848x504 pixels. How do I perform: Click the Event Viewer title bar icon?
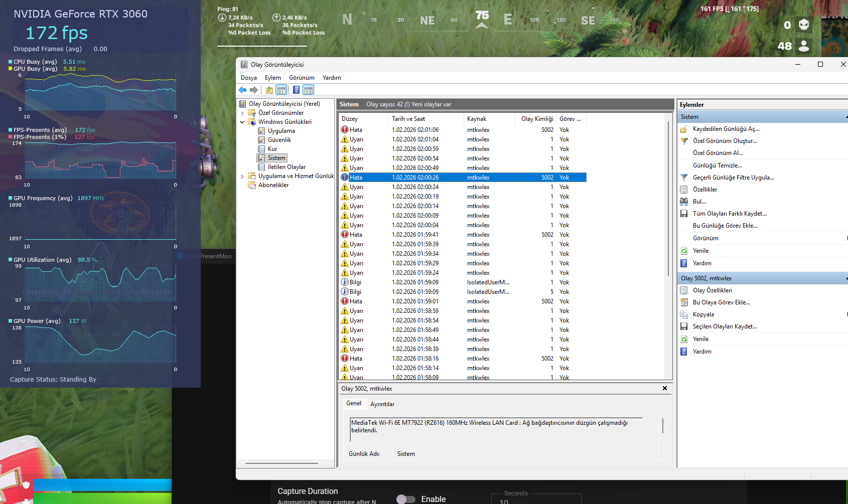[x=244, y=64]
